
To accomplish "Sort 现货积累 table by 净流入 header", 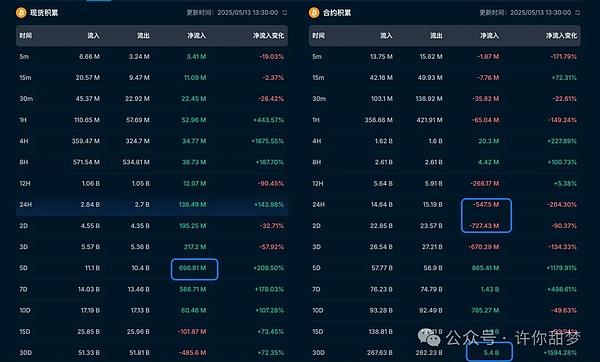I will pyautogui.click(x=197, y=36).
